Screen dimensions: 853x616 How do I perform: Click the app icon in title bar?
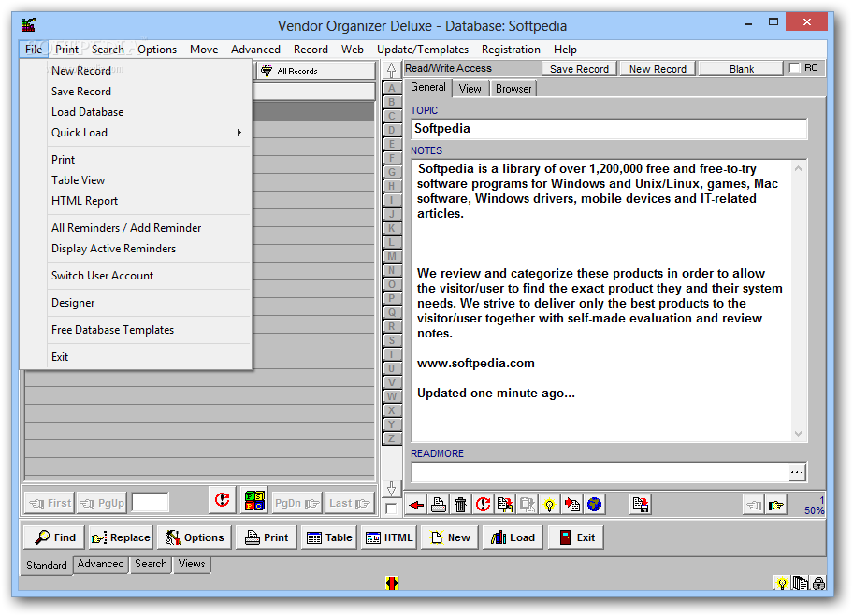[x=28, y=25]
